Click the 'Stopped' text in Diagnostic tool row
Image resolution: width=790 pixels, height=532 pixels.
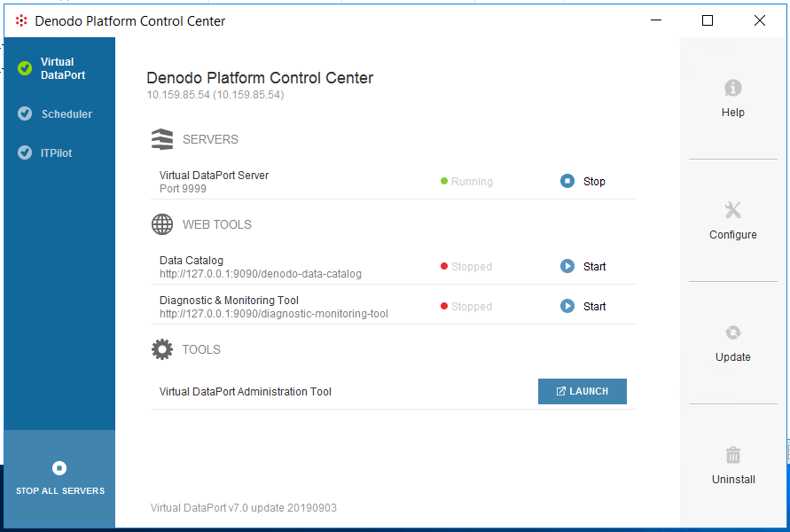pyautogui.click(x=472, y=306)
